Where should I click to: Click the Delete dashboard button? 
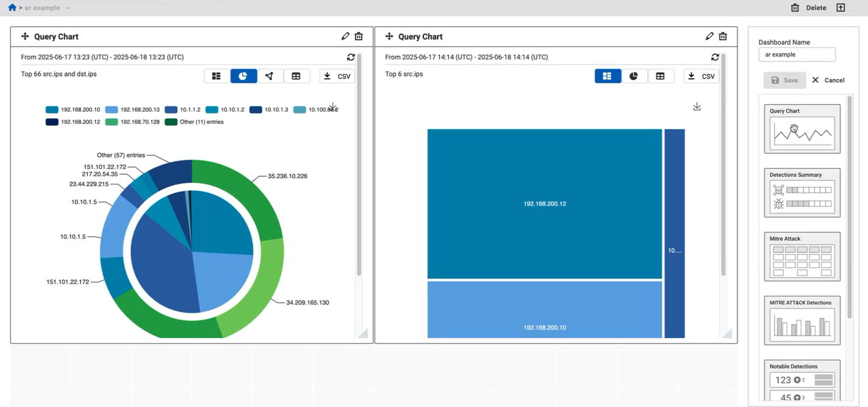click(808, 8)
